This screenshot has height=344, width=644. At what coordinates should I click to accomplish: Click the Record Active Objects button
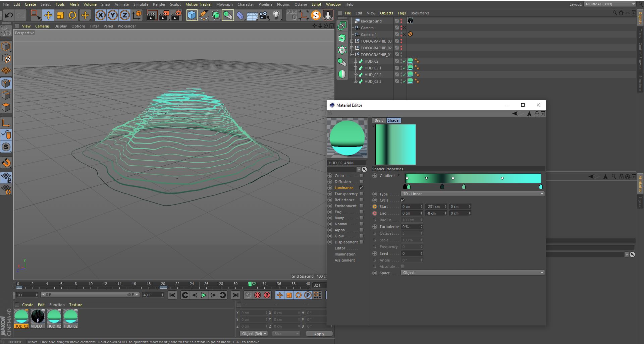click(248, 295)
